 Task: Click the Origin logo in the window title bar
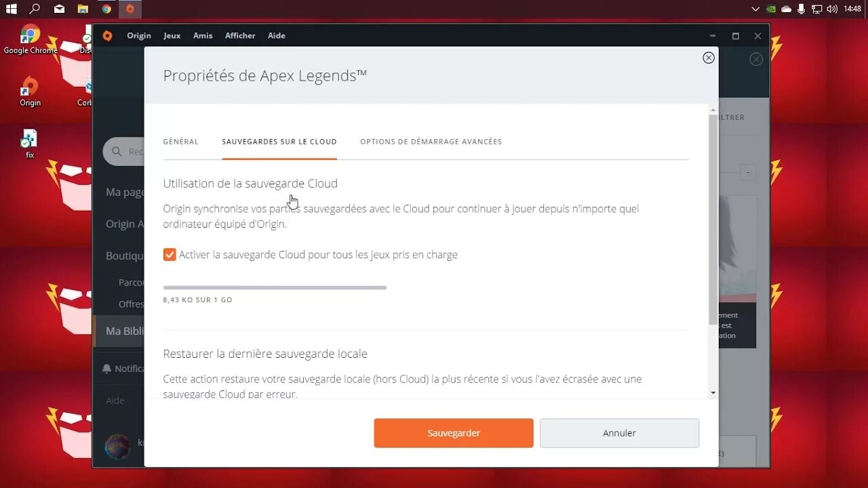(107, 36)
